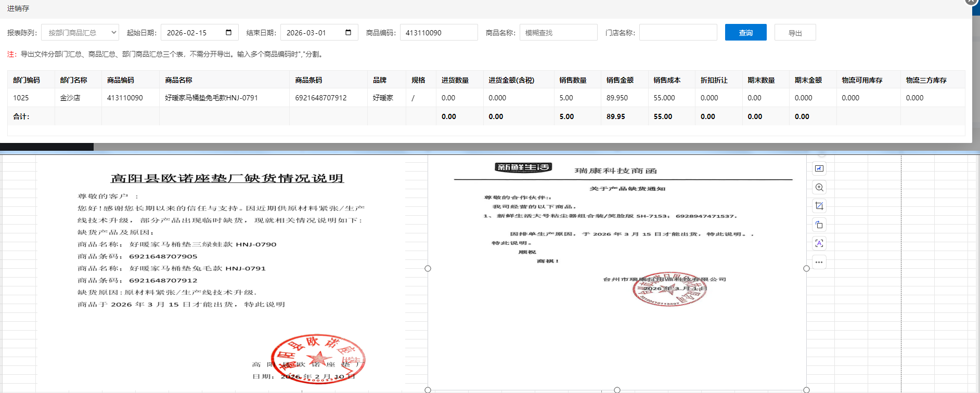Open calendar picker icon for 起始日期
This screenshot has width=980, height=393.
[228, 33]
